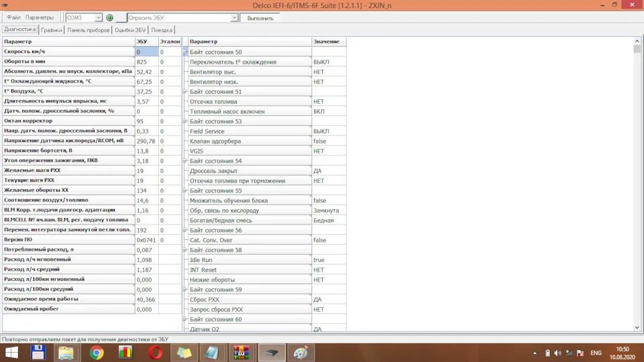Open the sticky notes taskbar app
The width and height of the screenshot is (644, 362).
click(184, 353)
